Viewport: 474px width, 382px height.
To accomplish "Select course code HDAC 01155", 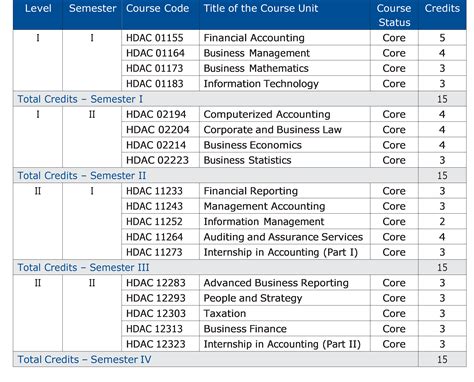I will point(155,38).
